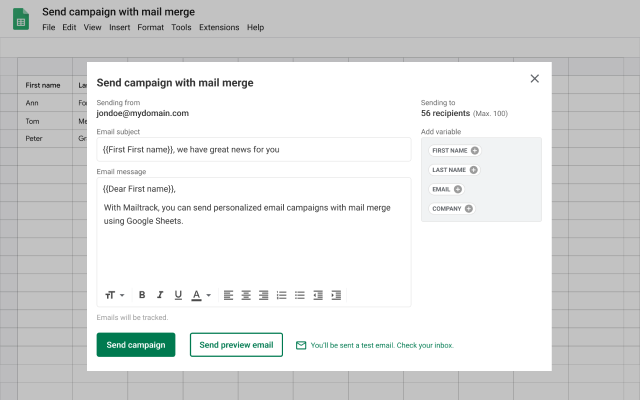Open the Help menu
Viewport: 640px width, 400px height.
(x=256, y=27)
